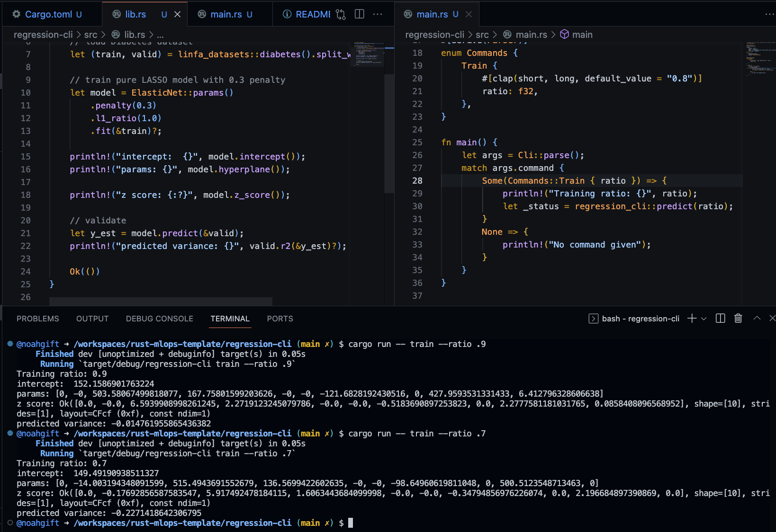Open the DEBUG CONSOLE panel tab
This screenshot has width=776, height=532.
coord(160,319)
